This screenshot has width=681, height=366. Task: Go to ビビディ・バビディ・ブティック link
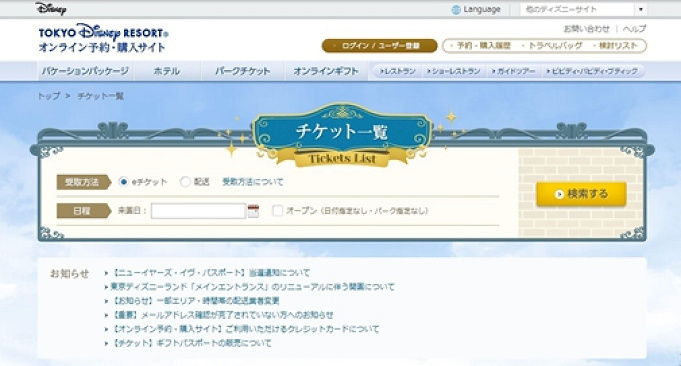click(592, 71)
